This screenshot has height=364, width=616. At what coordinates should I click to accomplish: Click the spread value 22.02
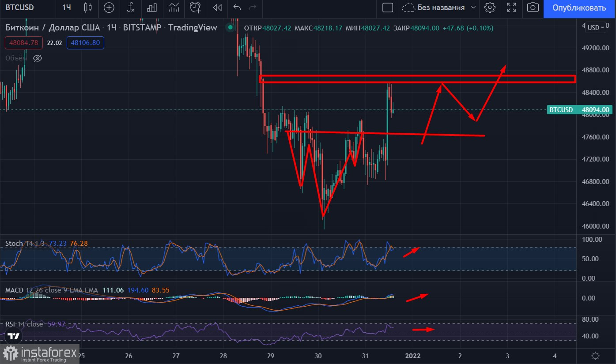coord(54,43)
